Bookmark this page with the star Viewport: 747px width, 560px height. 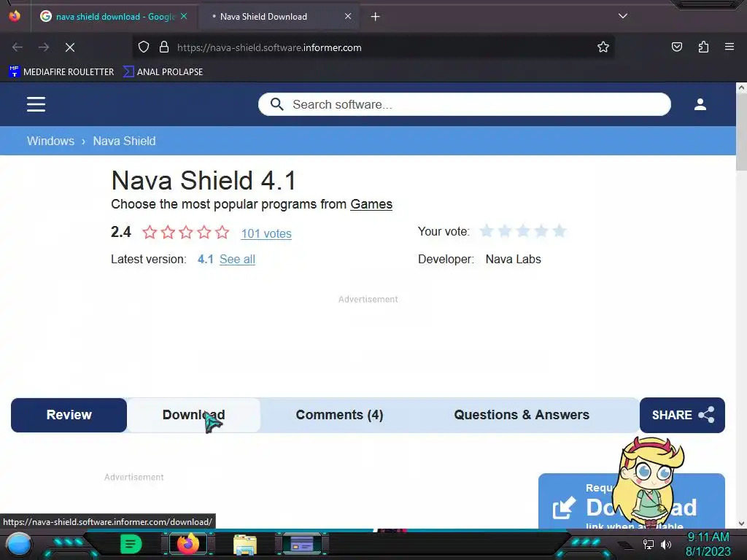pos(603,47)
